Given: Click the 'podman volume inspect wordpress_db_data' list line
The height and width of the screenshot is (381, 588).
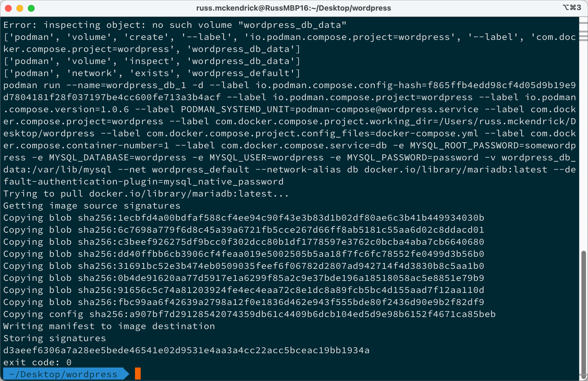Looking at the screenshot, I should click(152, 61).
